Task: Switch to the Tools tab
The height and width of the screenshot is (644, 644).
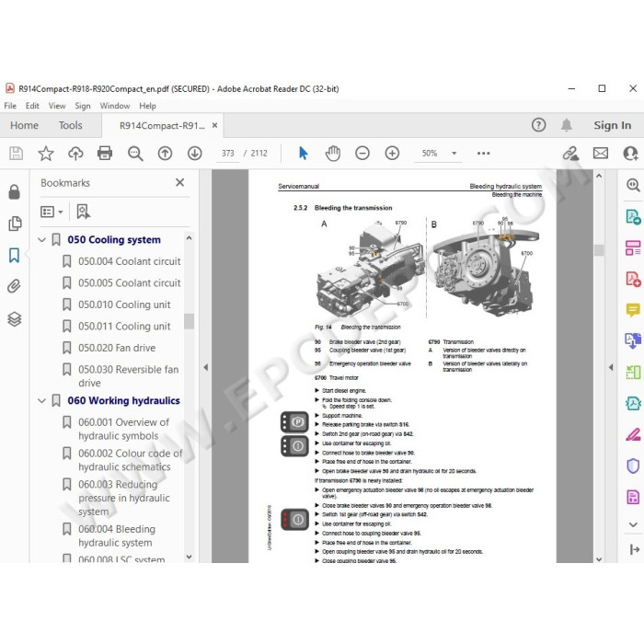Action: coord(70,125)
